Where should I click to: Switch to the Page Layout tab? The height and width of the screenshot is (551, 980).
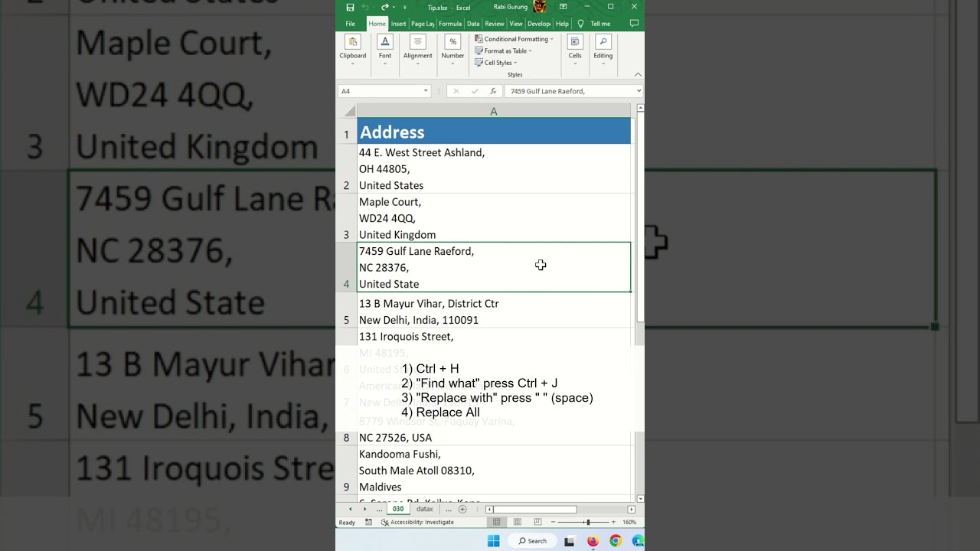pyautogui.click(x=423, y=24)
